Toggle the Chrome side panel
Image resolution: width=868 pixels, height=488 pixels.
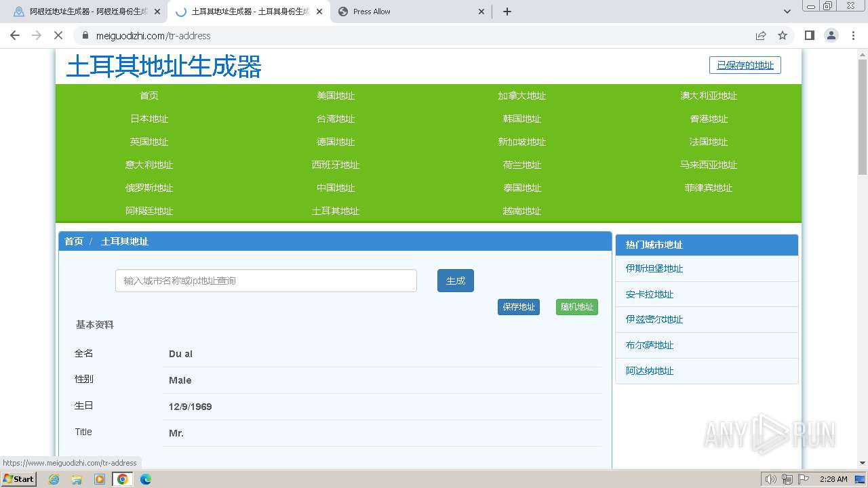(809, 35)
